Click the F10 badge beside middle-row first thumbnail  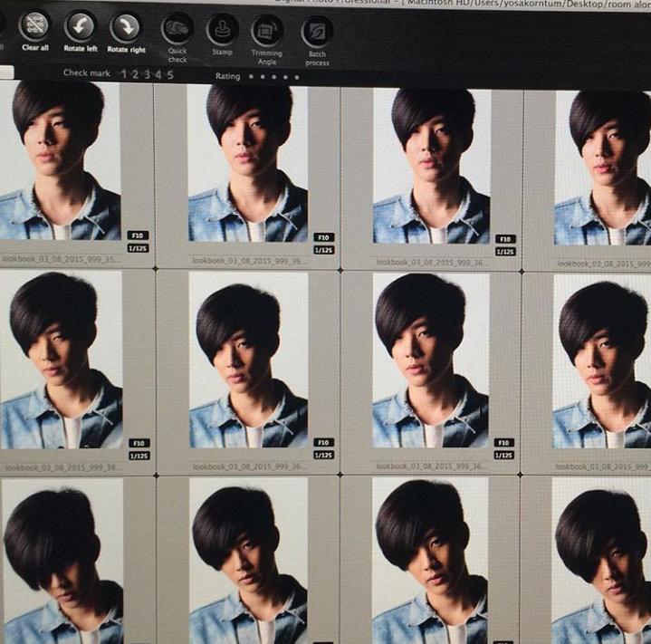(x=139, y=443)
